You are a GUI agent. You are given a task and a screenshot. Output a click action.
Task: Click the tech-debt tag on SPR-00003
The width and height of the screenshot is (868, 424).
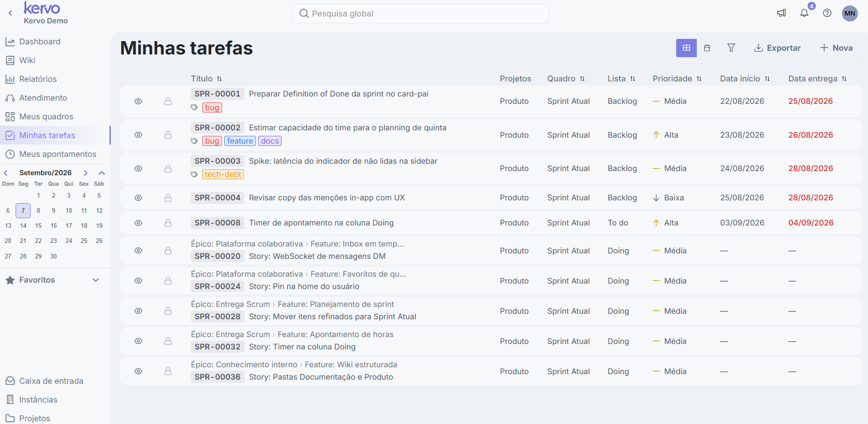[223, 174]
